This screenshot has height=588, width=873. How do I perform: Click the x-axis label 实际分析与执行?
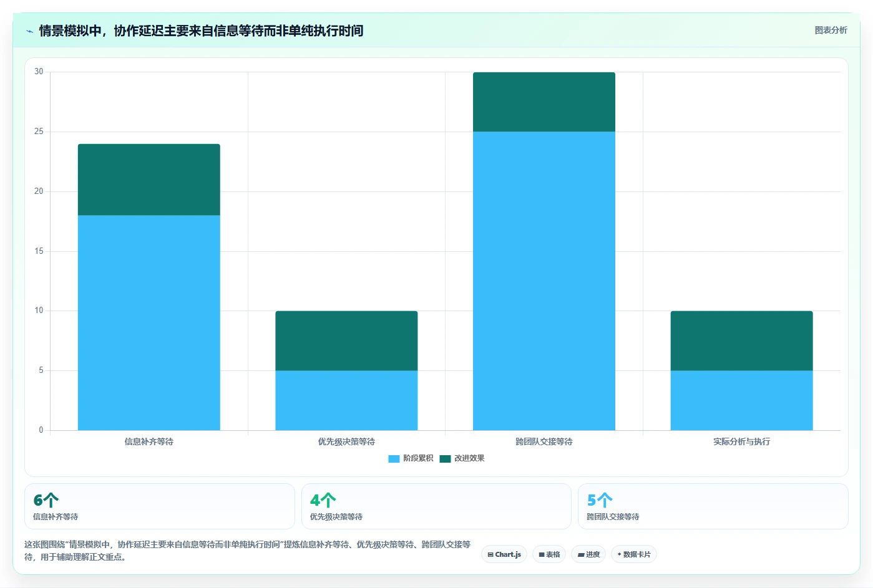tap(741, 441)
